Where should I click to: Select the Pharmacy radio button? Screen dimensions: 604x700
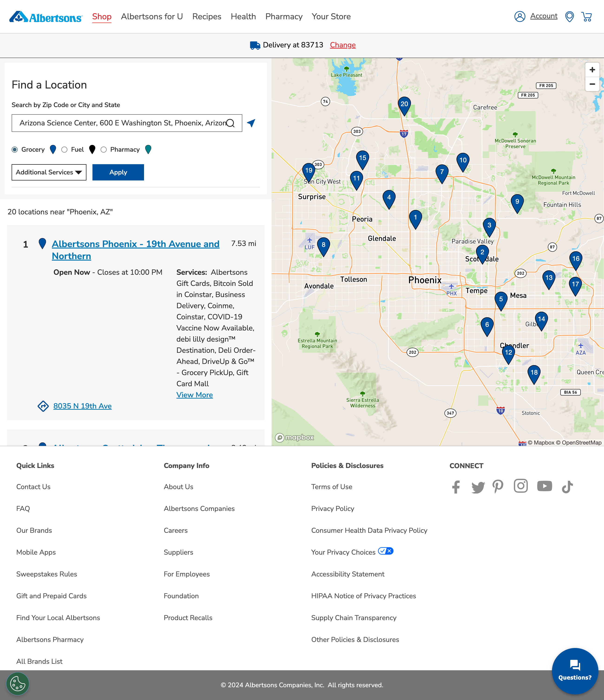tap(104, 149)
